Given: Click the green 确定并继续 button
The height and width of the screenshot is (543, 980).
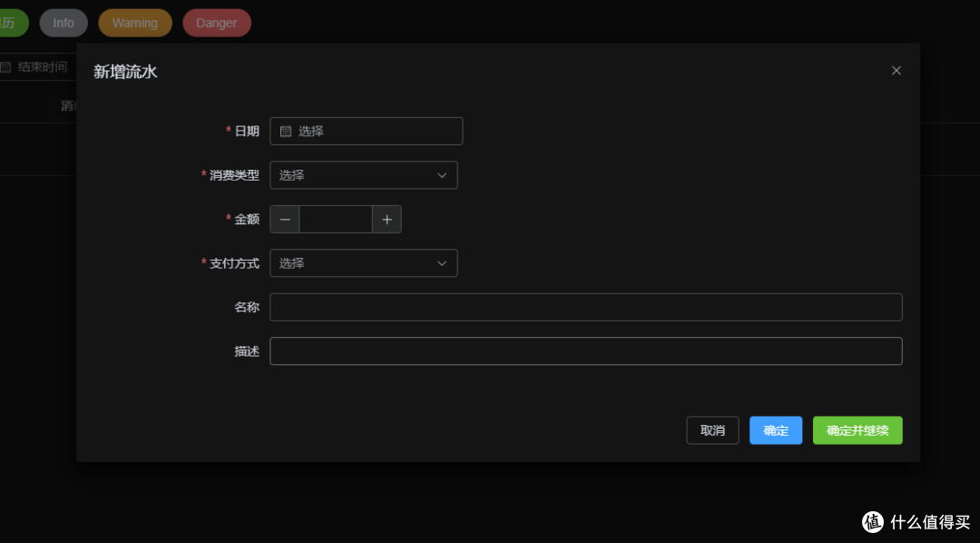Looking at the screenshot, I should pos(857,430).
